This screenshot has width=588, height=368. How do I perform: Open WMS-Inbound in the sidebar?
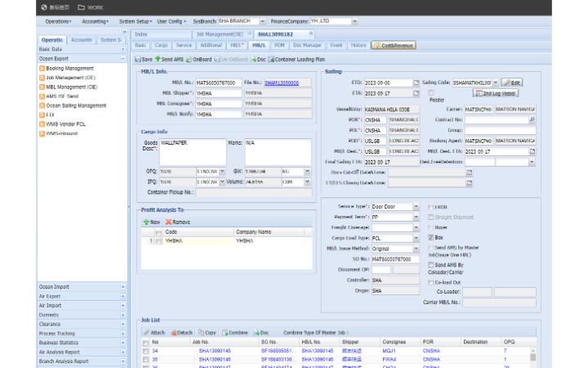tap(62, 133)
